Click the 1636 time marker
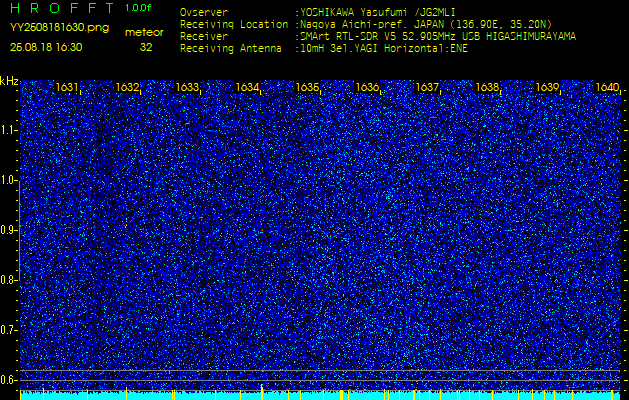This screenshot has width=629, height=400. [367, 87]
